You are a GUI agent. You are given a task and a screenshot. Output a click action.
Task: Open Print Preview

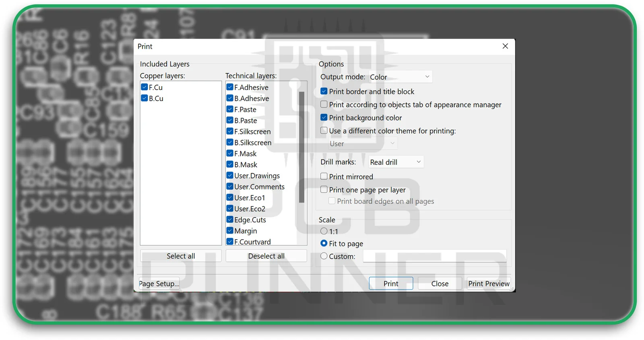click(489, 284)
